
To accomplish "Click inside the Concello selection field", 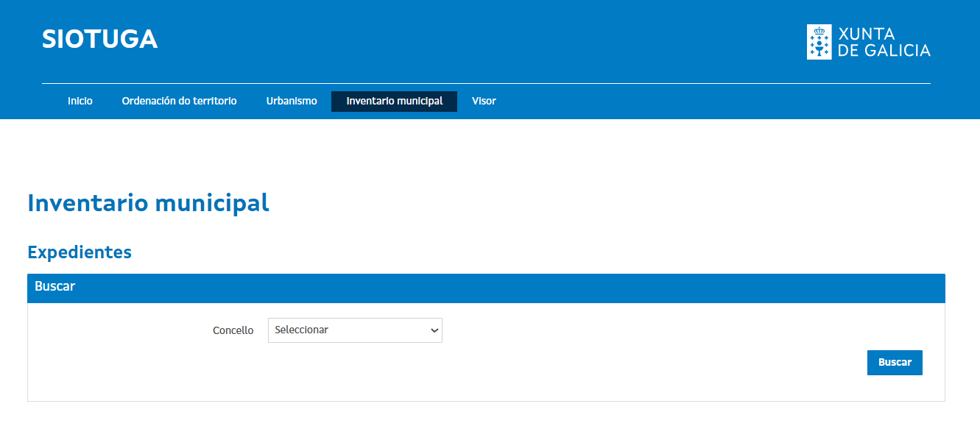I will pyautogui.click(x=346, y=330).
